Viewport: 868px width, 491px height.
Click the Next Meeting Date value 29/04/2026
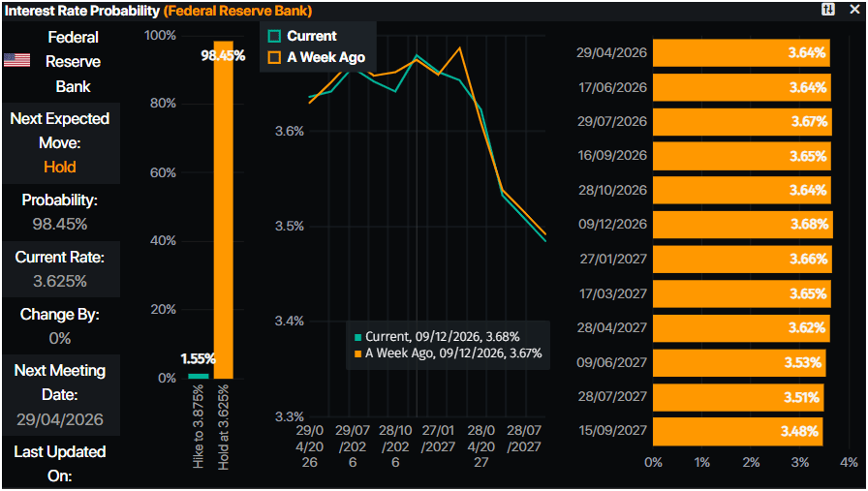pyautogui.click(x=60, y=420)
